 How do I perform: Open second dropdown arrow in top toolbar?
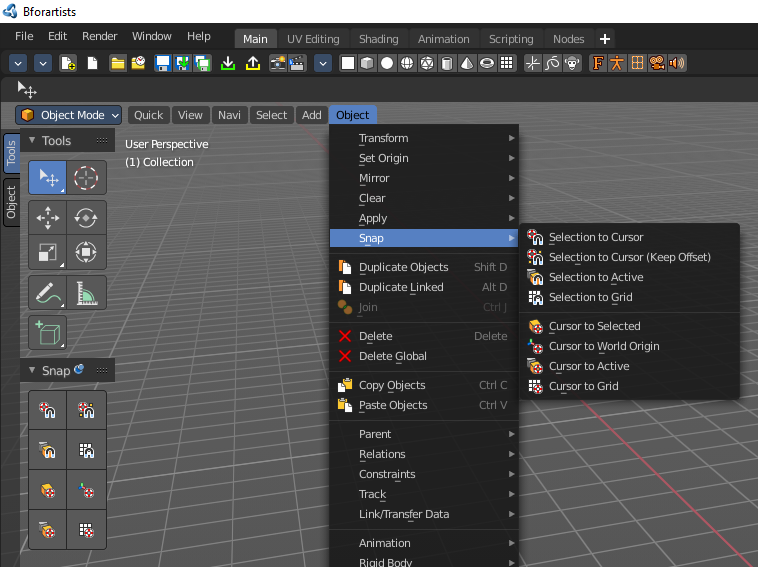tap(43, 63)
